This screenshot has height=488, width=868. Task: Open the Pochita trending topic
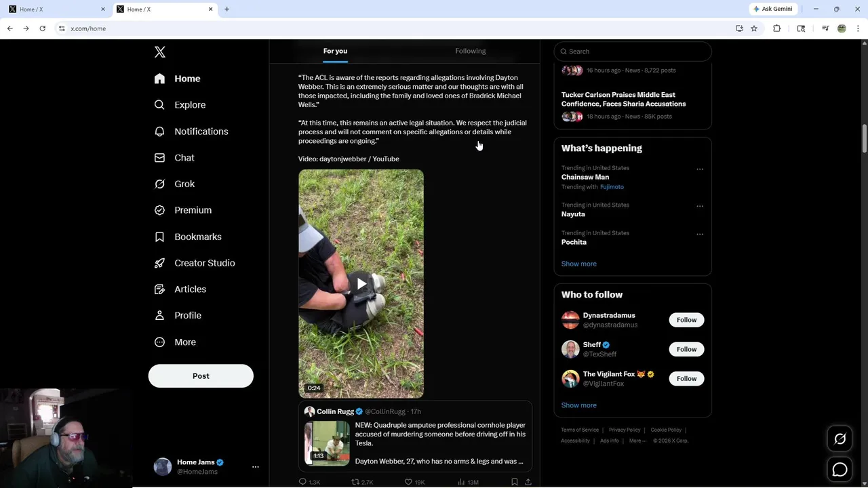[574, 242]
